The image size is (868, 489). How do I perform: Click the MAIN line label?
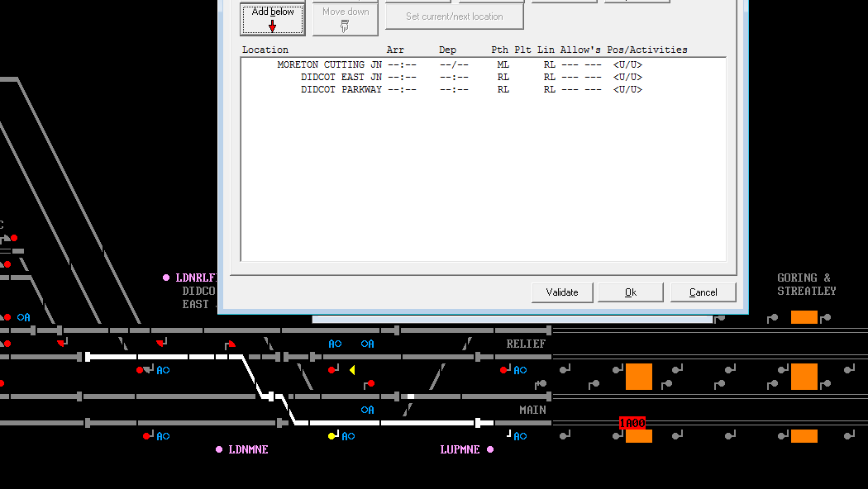pos(532,410)
